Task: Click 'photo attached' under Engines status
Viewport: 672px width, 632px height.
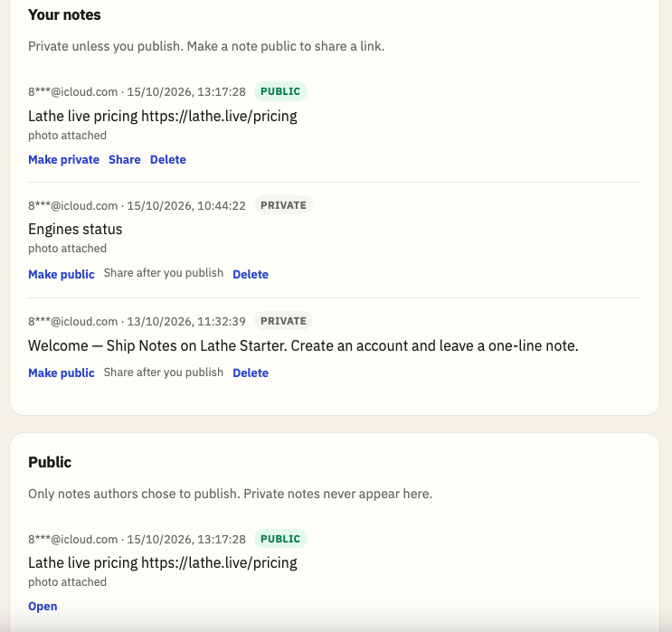Action: pyautogui.click(x=67, y=249)
